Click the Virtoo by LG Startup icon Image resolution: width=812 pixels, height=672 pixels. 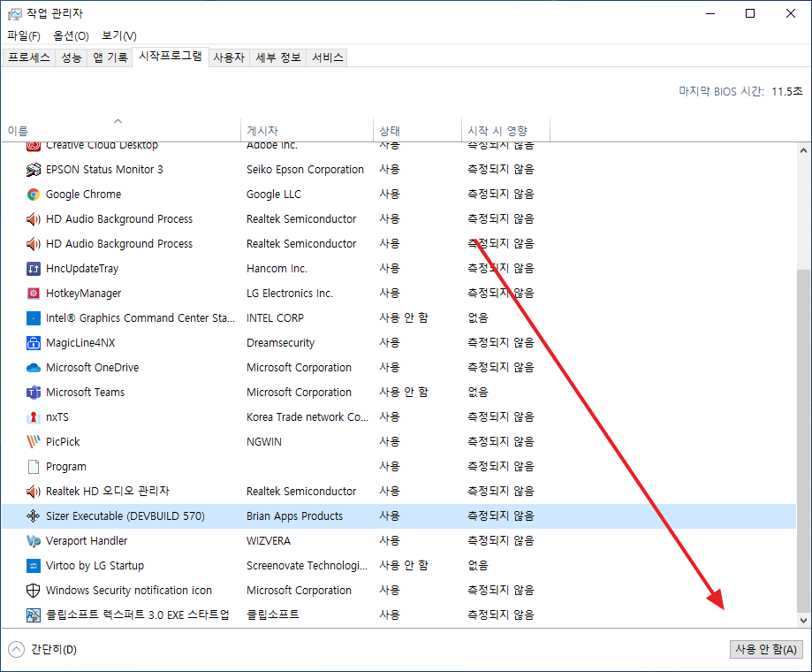click(x=34, y=565)
